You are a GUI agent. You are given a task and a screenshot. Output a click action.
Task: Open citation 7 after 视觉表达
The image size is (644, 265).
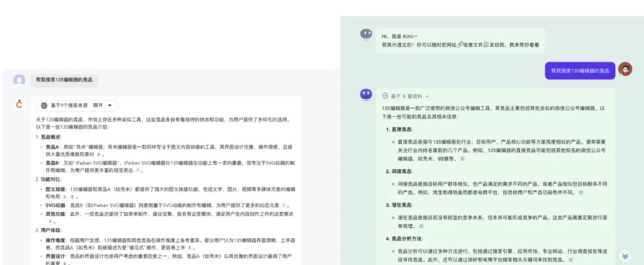pos(137,170)
